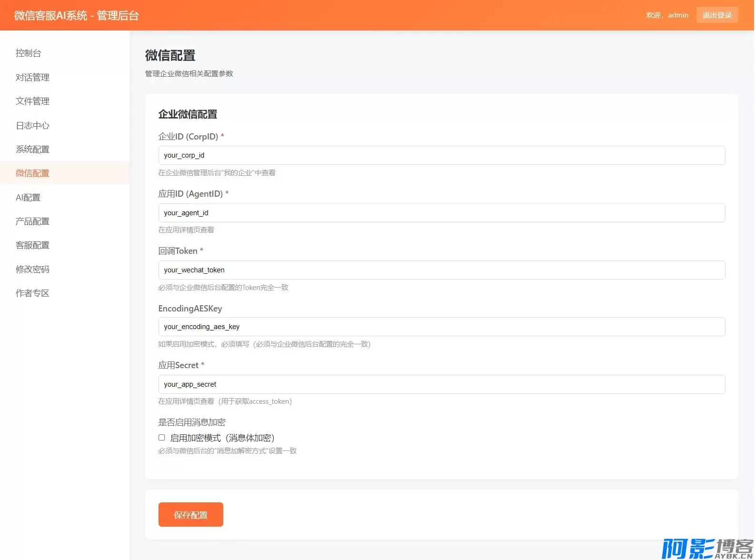Open 作者专区 in the sidebar

pyautogui.click(x=32, y=293)
